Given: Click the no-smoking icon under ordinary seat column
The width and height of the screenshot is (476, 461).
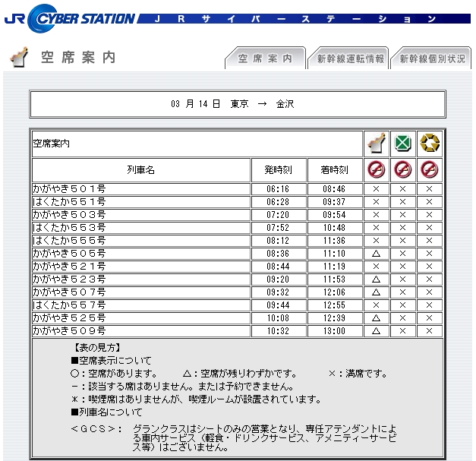Looking at the screenshot, I should point(376,169).
